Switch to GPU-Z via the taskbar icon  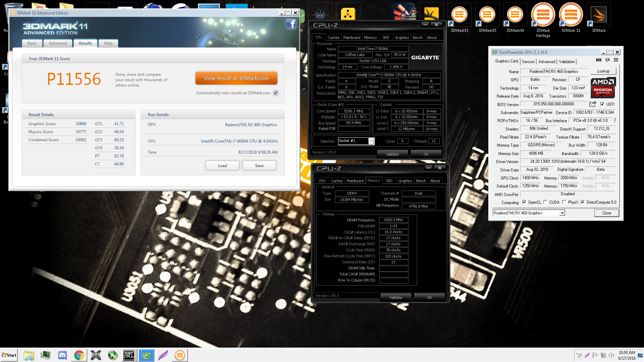pos(146,355)
